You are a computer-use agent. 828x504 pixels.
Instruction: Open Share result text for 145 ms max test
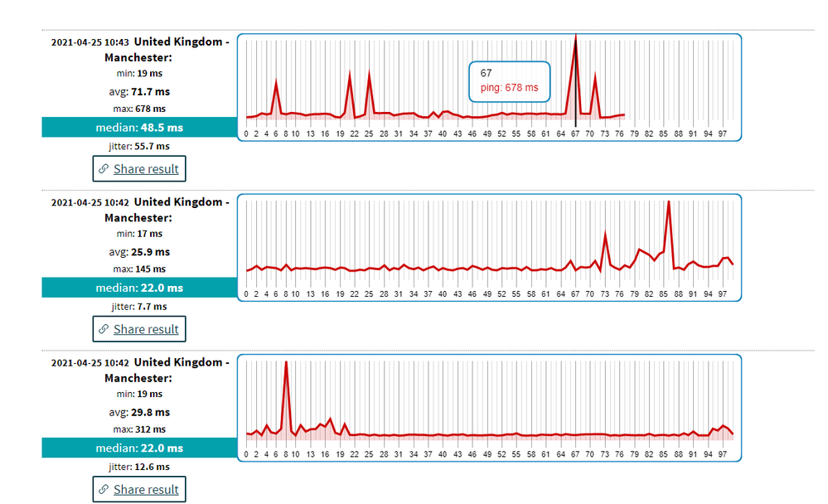tap(146, 329)
